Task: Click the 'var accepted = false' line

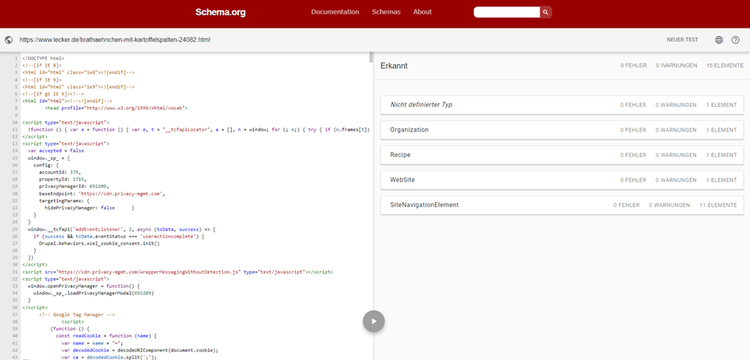Action: pyautogui.click(x=56, y=151)
